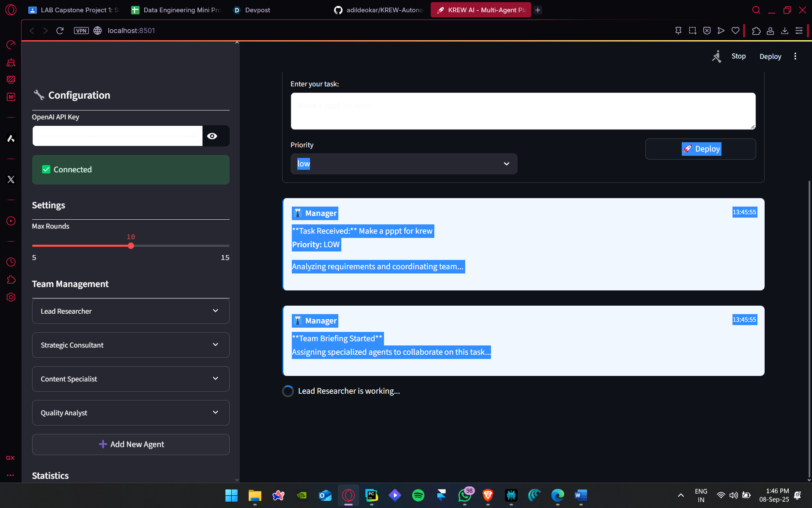Toggle API key visibility eye icon
This screenshot has height=508, width=812.
click(x=212, y=136)
